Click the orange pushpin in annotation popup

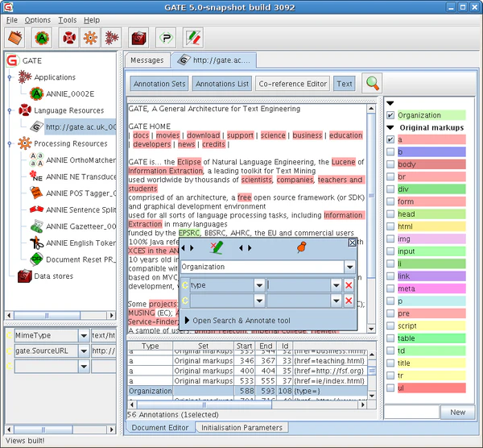(x=303, y=248)
